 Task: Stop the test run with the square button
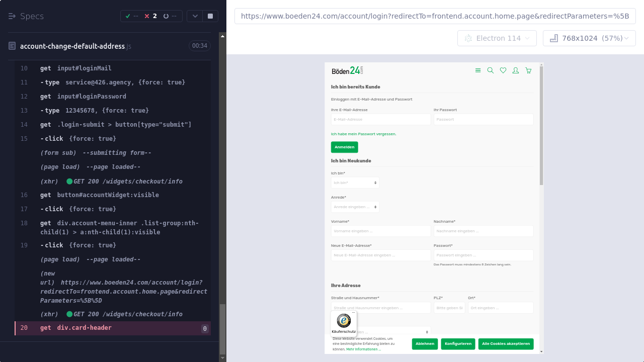click(x=210, y=16)
